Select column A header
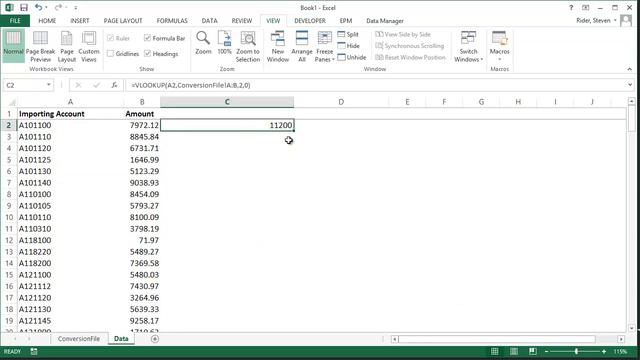 pyautogui.click(x=71, y=102)
